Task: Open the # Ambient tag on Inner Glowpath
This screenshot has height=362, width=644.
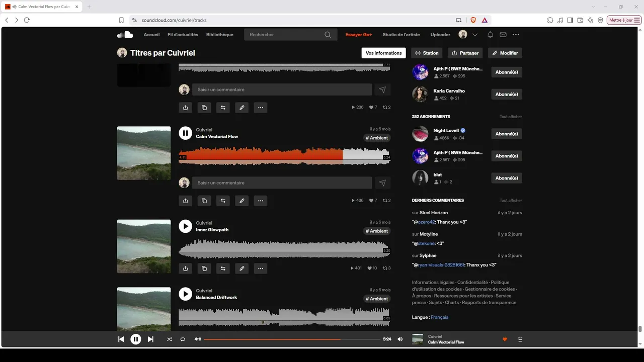Action: point(377,231)
